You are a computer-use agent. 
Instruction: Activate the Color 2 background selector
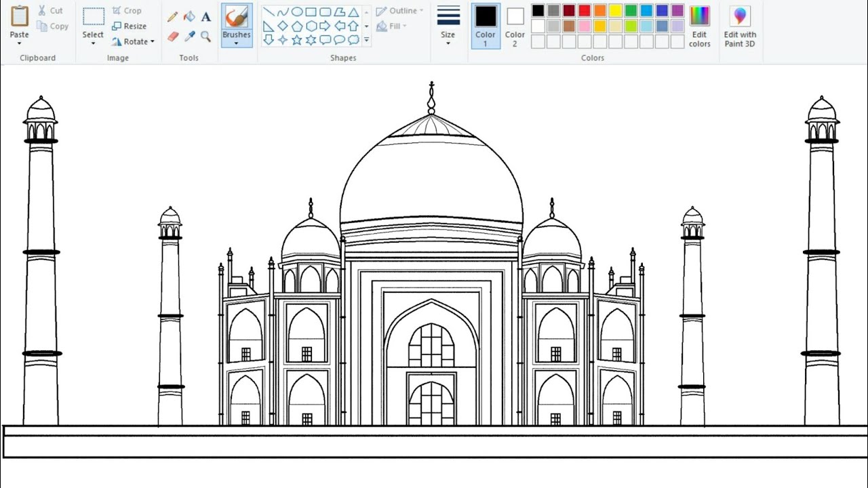(x=515, y=26)
